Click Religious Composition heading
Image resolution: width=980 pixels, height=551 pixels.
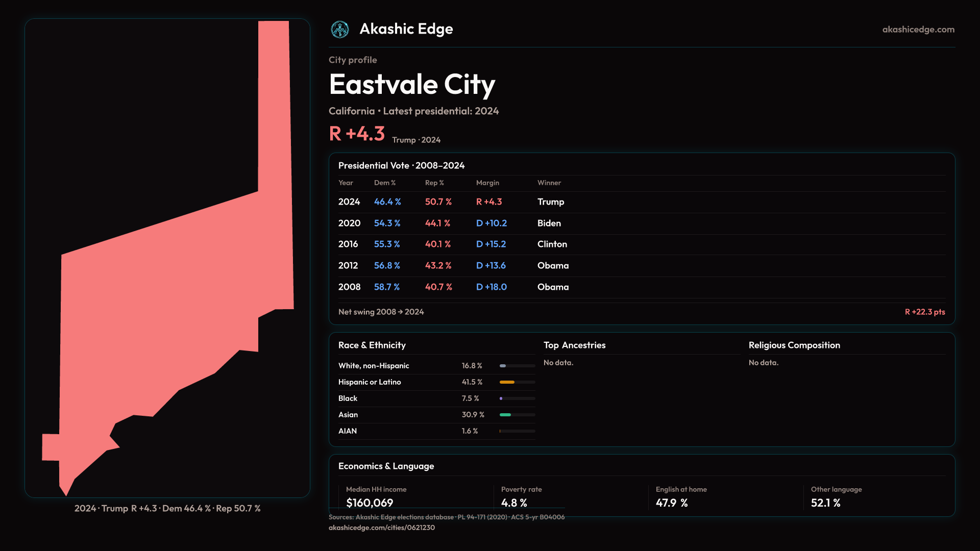coord(794,345)
